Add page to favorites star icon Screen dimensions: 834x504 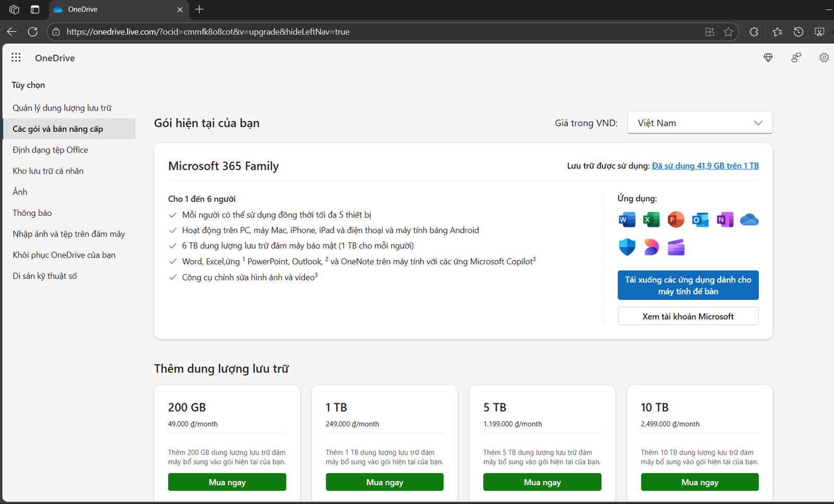tap(728, 32)
